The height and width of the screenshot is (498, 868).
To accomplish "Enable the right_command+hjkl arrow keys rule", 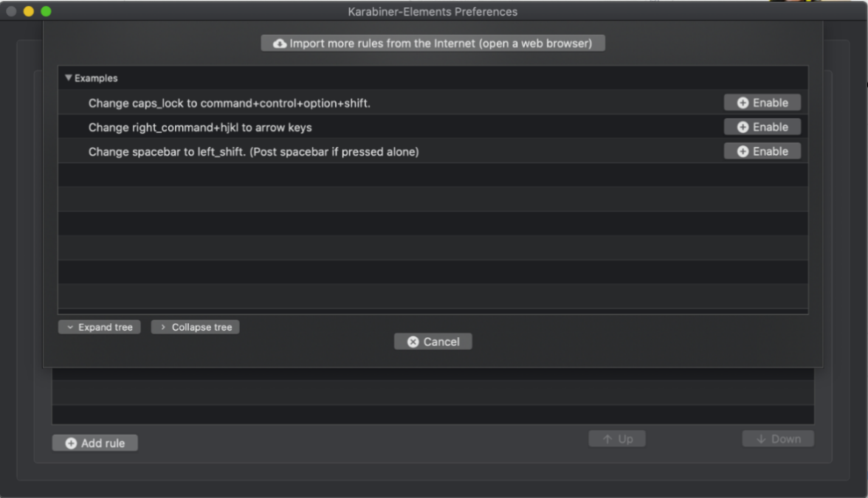I will 762,126.
